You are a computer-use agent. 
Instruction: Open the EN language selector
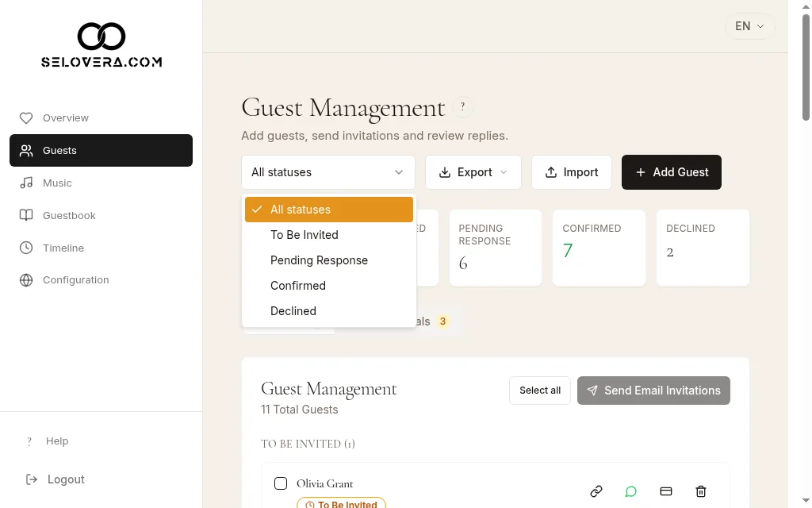click(x=749, y=26)
